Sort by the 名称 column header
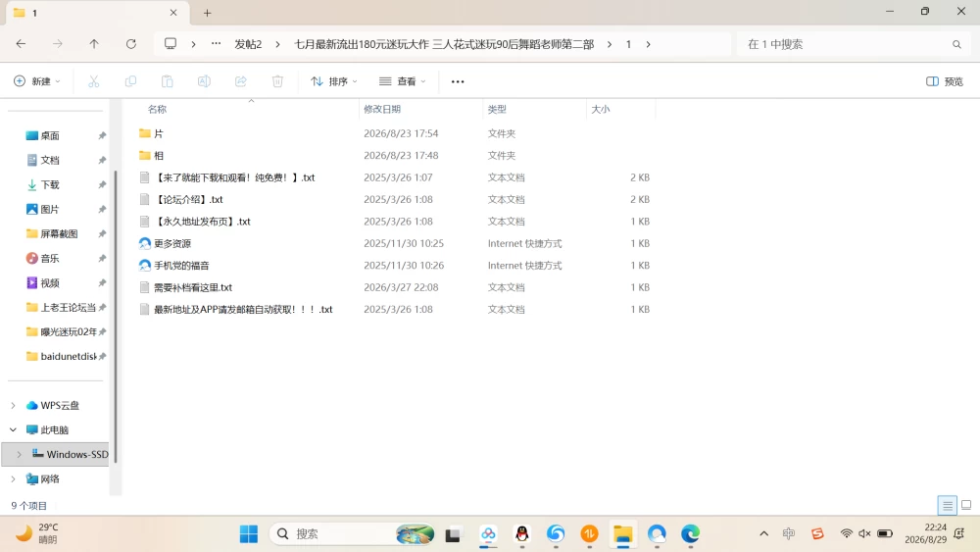980x552 pixels. (157, 110)
